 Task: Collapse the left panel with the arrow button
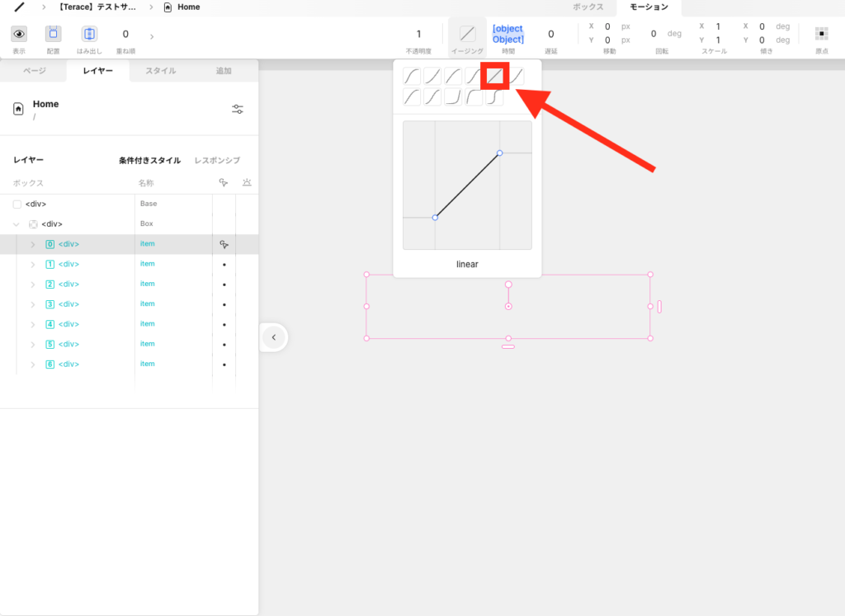[274, 337]
